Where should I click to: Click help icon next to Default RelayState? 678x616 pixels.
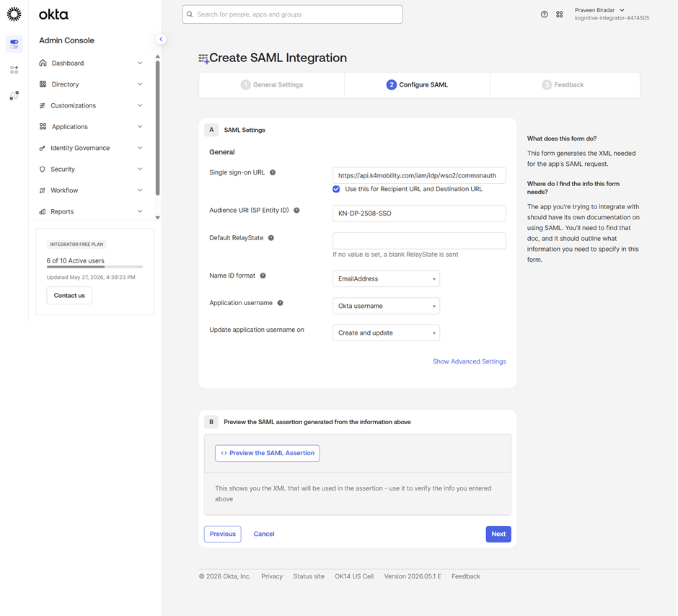pyautogui.click(x=271, y=238)
